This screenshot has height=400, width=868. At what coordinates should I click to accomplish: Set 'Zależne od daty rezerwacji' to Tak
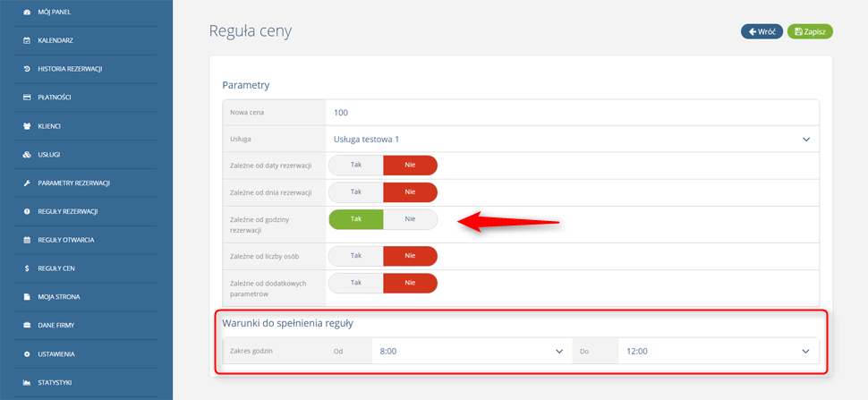(x=356, y=166)
